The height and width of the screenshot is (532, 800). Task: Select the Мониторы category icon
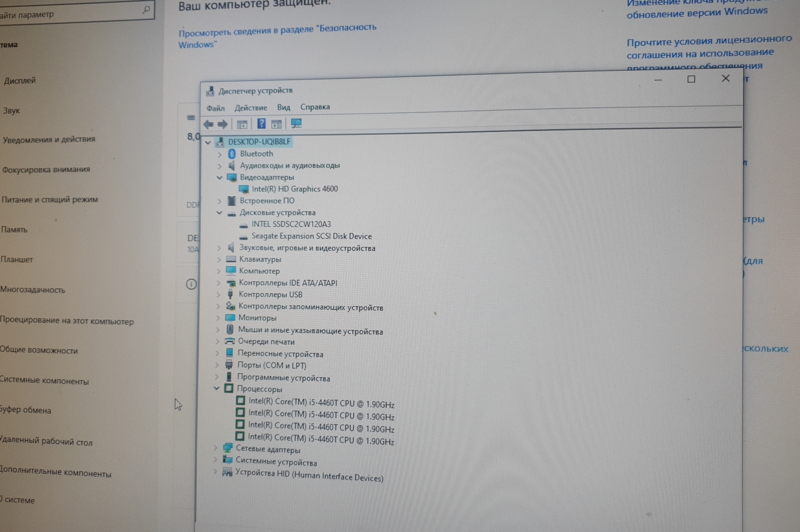click(230, 318)
